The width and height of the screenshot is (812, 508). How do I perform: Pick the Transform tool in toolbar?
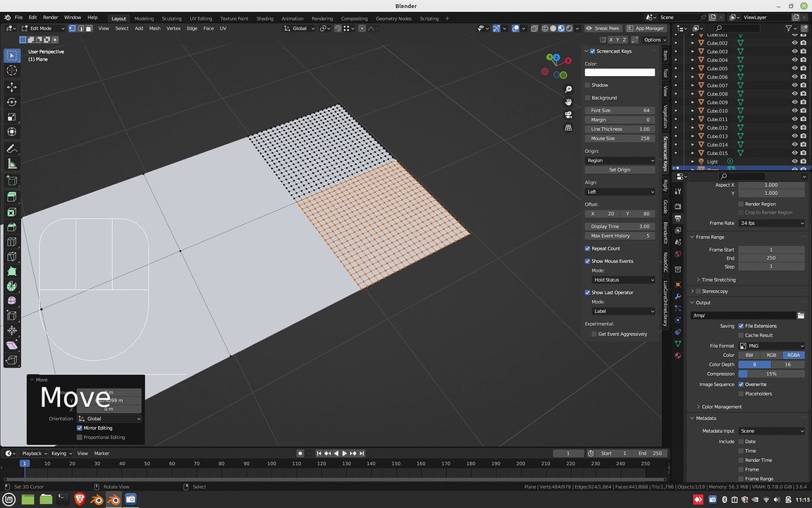[x=12, y=132]
